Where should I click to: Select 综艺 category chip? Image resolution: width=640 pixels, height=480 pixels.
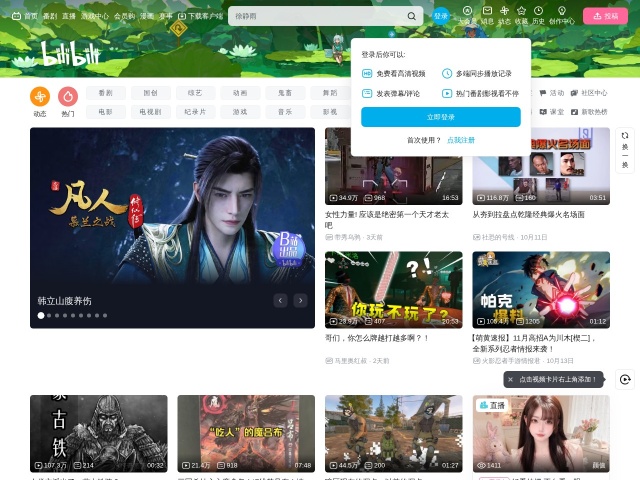click(x=196, y=93)
